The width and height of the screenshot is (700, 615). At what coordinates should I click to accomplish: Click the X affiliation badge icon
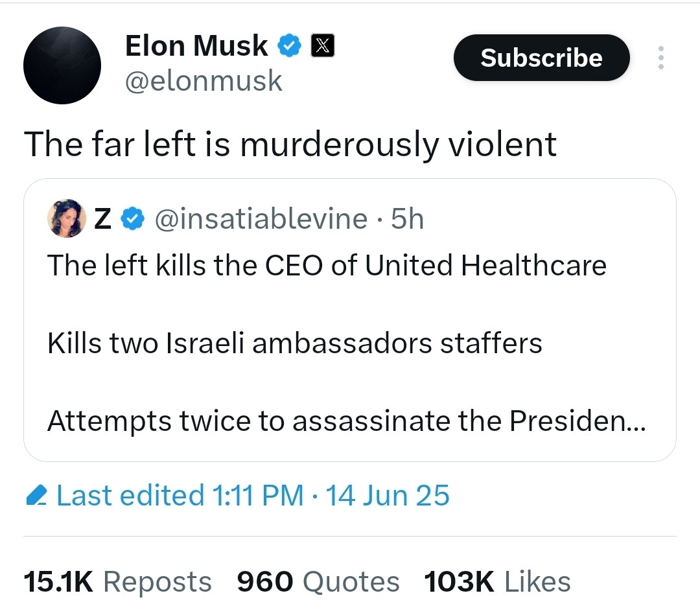[x=323, y=46]
